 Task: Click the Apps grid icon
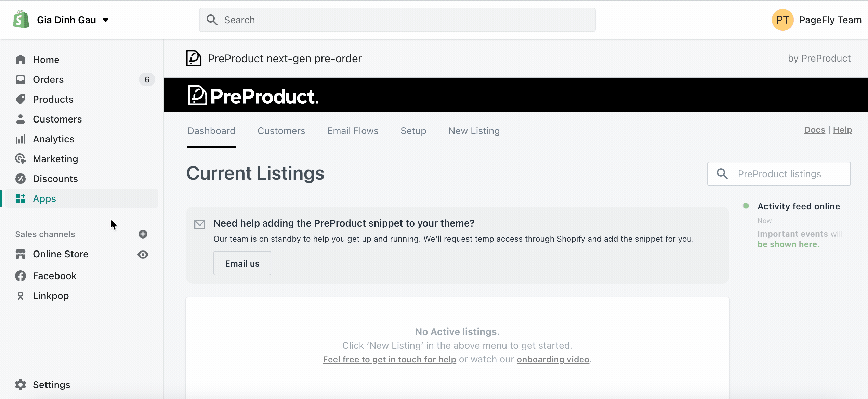pyautogui.click(x=21, y=198)
